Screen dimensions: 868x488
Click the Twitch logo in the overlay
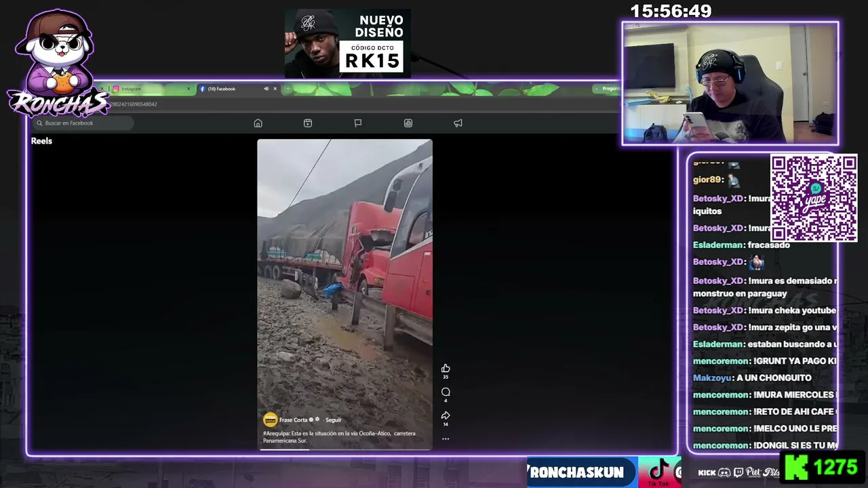738,472
